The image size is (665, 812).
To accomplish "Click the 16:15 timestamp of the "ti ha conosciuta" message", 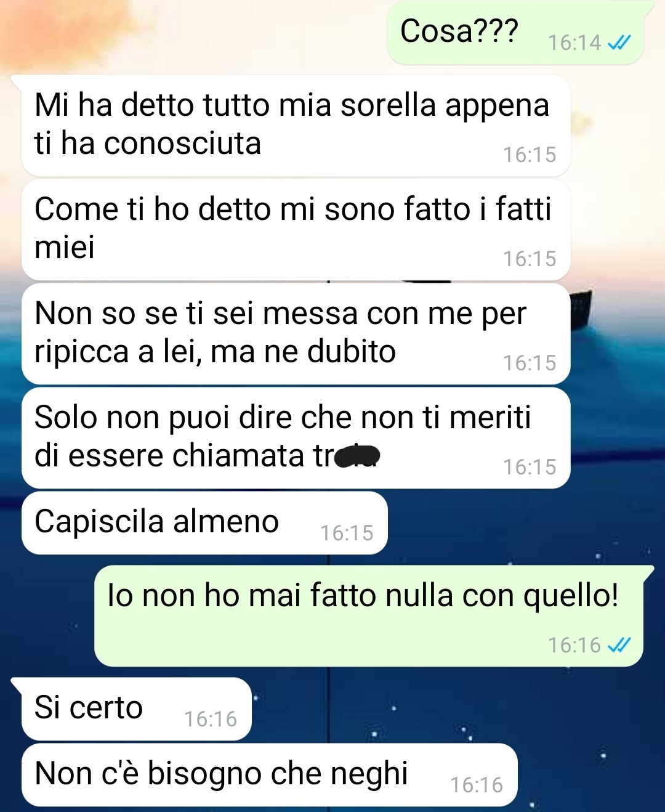I will tap(530, 155).
